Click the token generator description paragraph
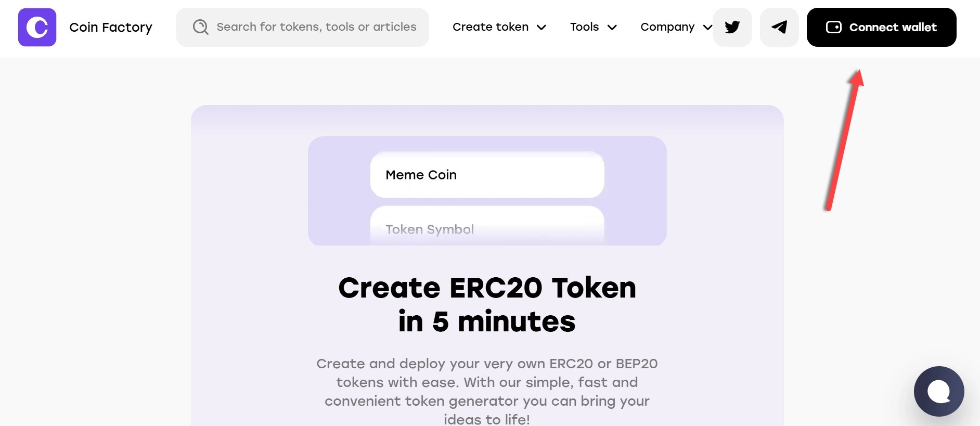Image resolution: width=980 pixels, height=426 pixels. (487, 391)
